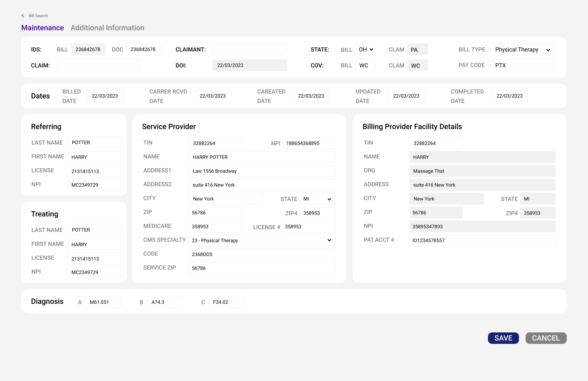Screen dimensions: 588x381
Task: Click the Careated Date field
Action: coord(311,96)
